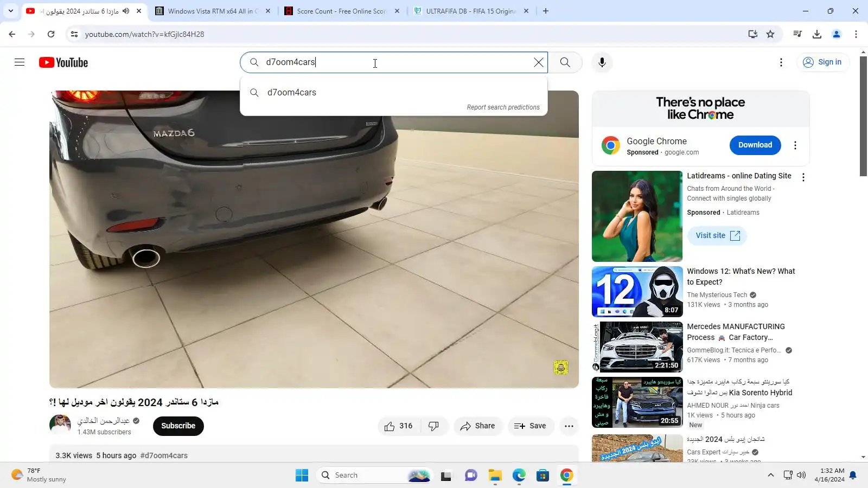Click the address bar URL
868x488 pixels.
(x=144, y=34)
